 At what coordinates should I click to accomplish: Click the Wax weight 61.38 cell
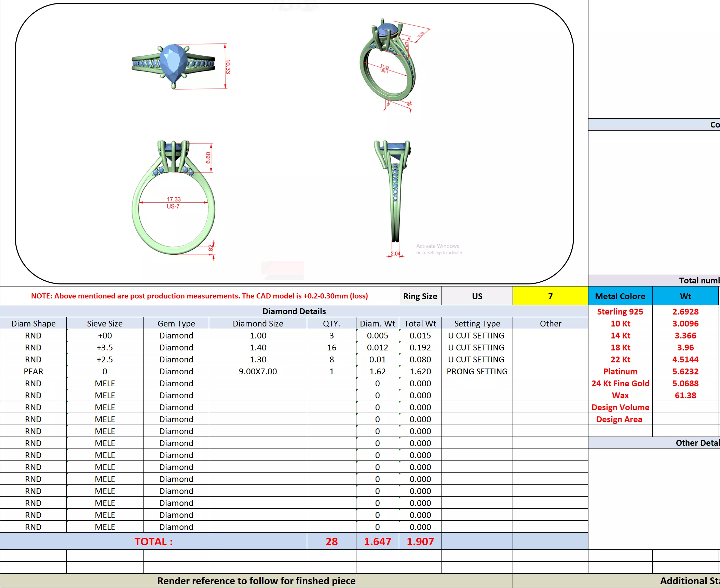tap(685, 395)
